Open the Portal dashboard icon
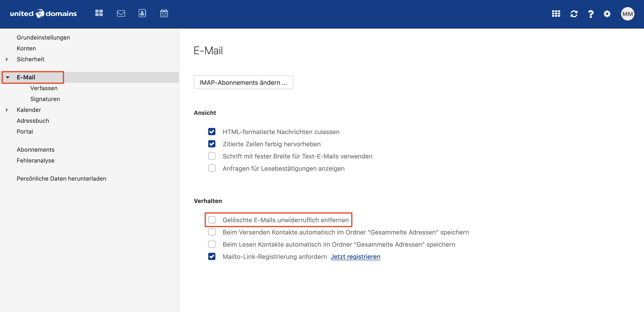The height and width of the screenshot is (312, 644). point(99,13)
